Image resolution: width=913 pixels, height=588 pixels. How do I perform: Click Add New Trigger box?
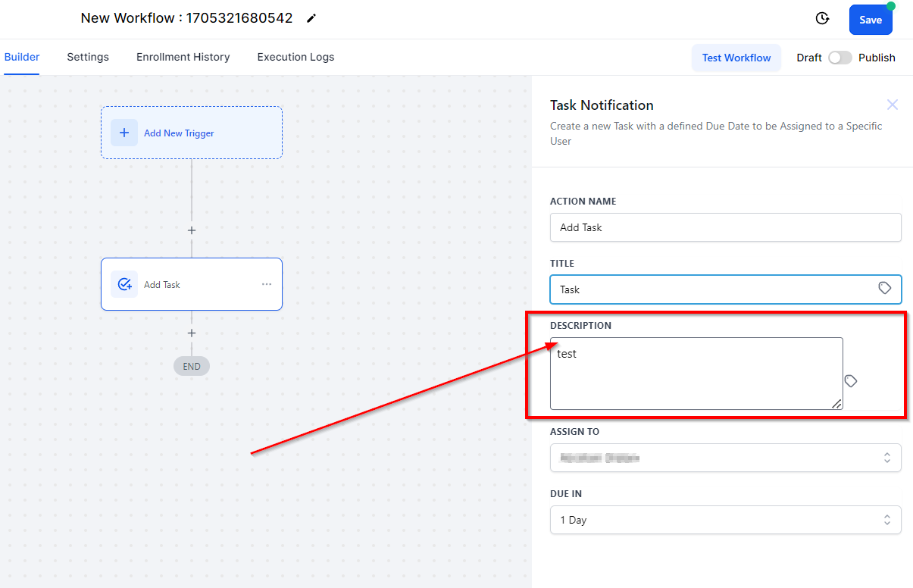click(x=192, y=133)
